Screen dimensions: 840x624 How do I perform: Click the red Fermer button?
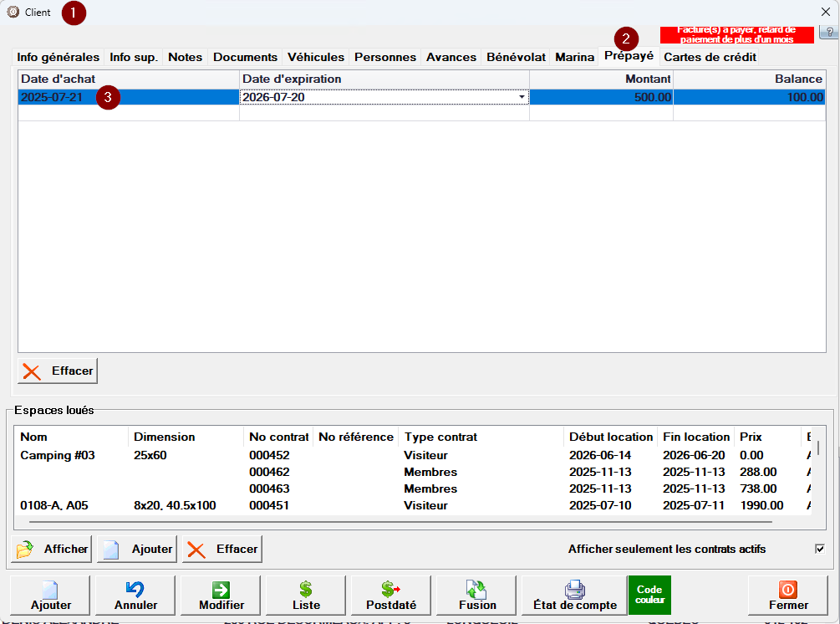(788, 596)
